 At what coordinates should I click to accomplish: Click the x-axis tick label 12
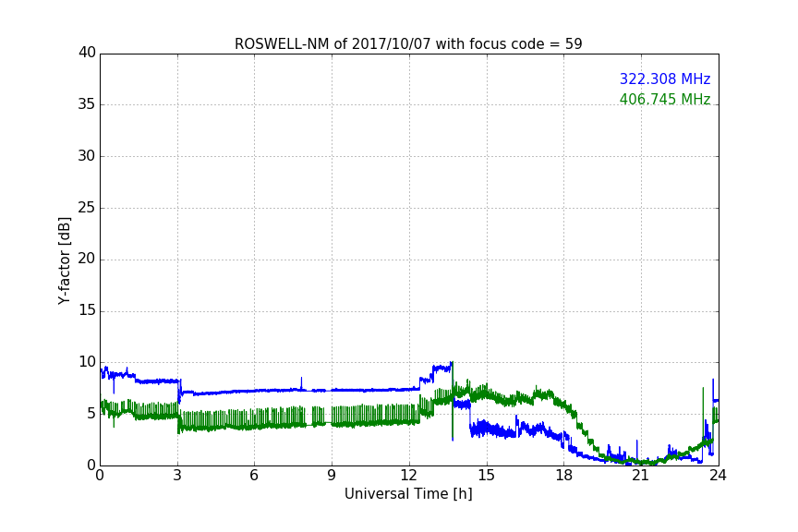pos(409,476)
